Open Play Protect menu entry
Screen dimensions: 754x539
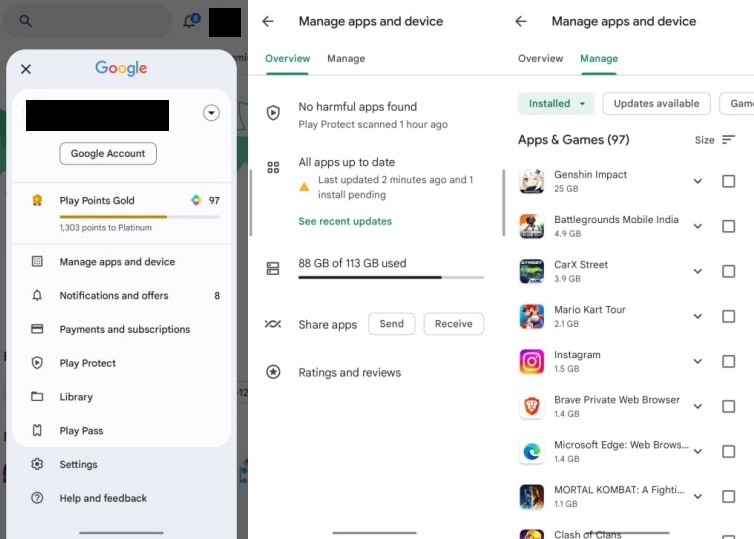coord(121,363)
